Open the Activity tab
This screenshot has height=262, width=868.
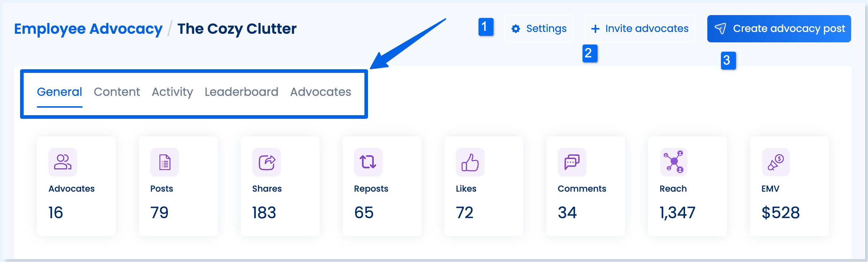(172, 92)
